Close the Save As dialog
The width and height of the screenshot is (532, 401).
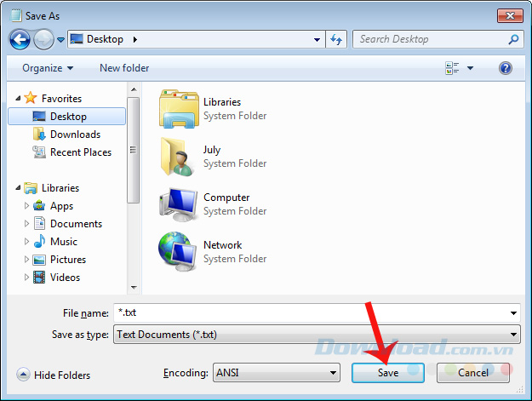(x=510, y=15)
